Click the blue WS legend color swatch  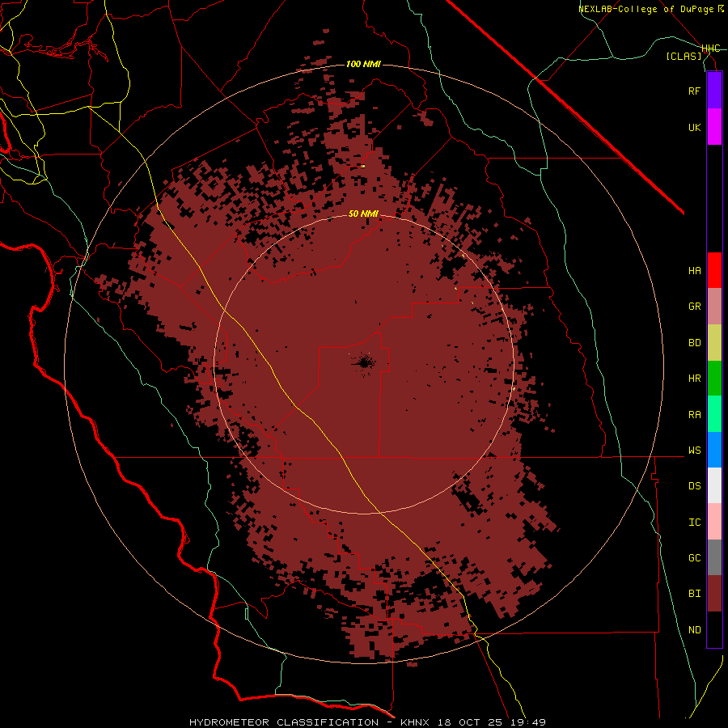pyautogui.click(x=714, y=450)
